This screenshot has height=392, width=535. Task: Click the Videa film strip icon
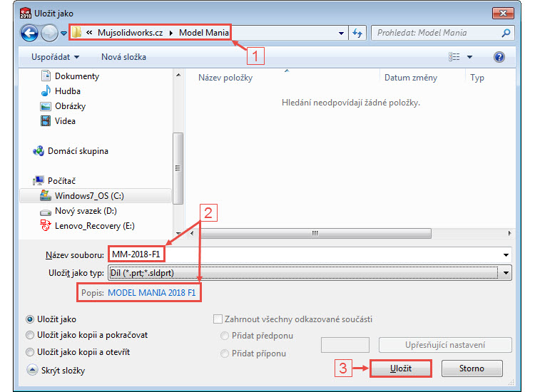(x=46, y=121)
